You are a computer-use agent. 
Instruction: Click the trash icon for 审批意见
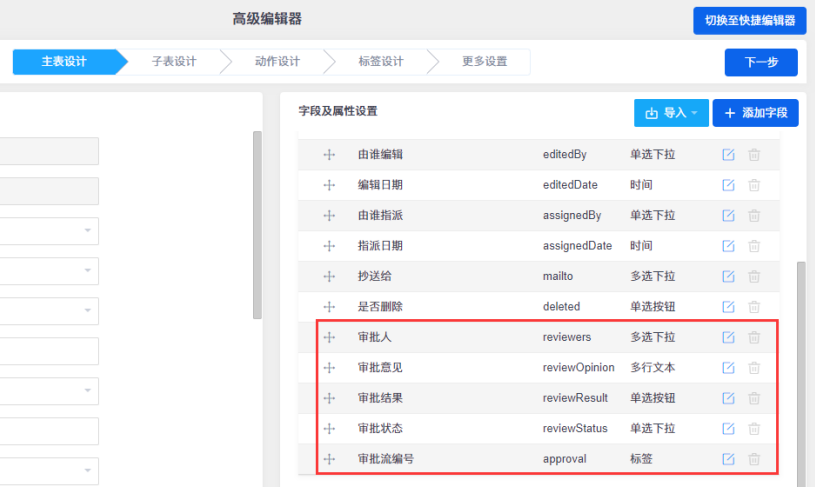point(754,367)
